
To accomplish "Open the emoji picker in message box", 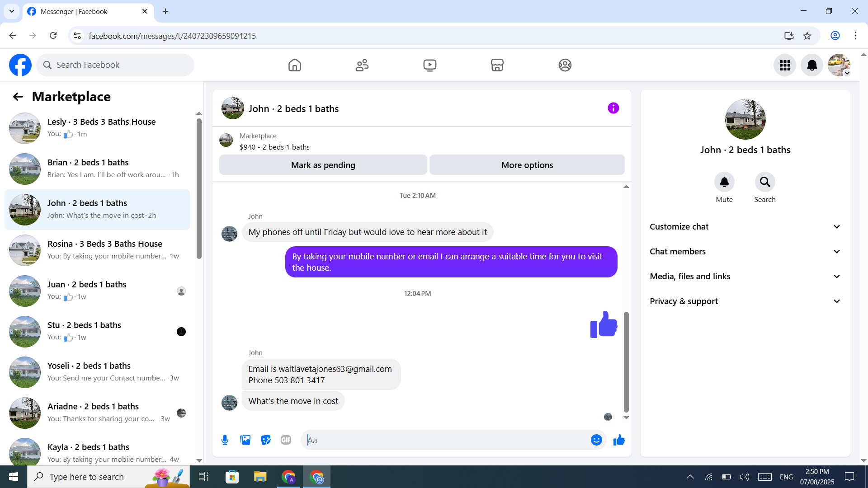I will (x=596, y=440).
